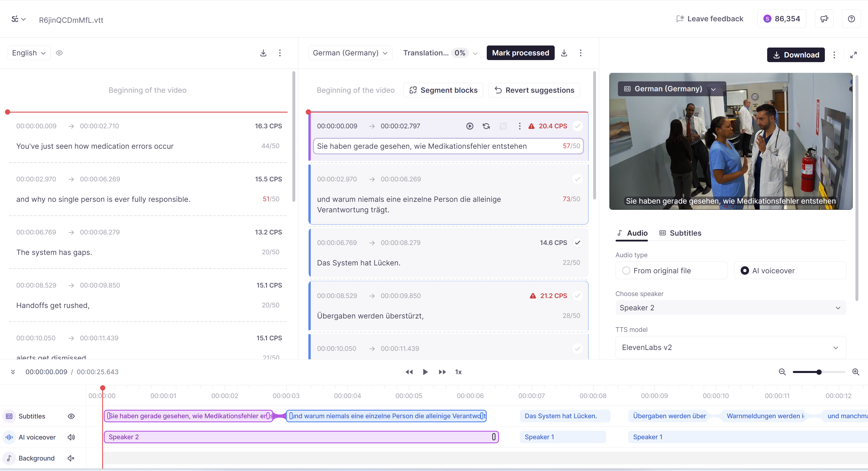The width and height of the screenshot is (868, 471).
Task: Collapse the timeline panel chevron
Action: click(x=13, y=372)
